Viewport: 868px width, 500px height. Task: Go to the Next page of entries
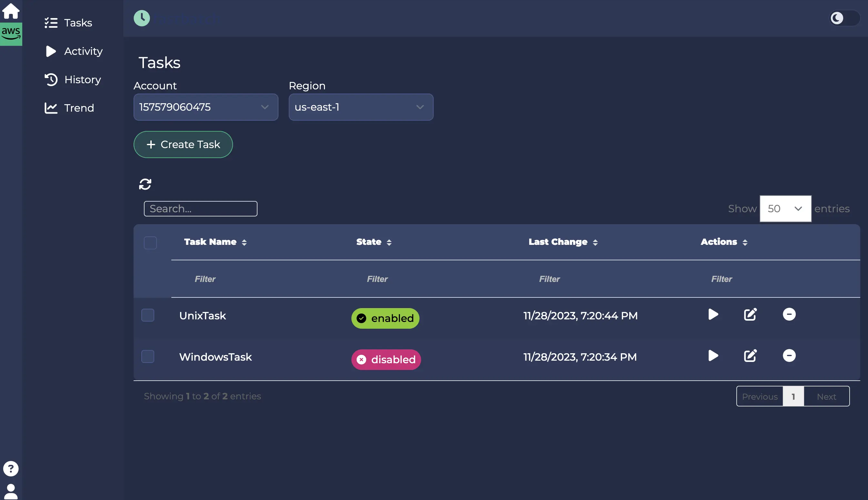click(x=826, y=396)
